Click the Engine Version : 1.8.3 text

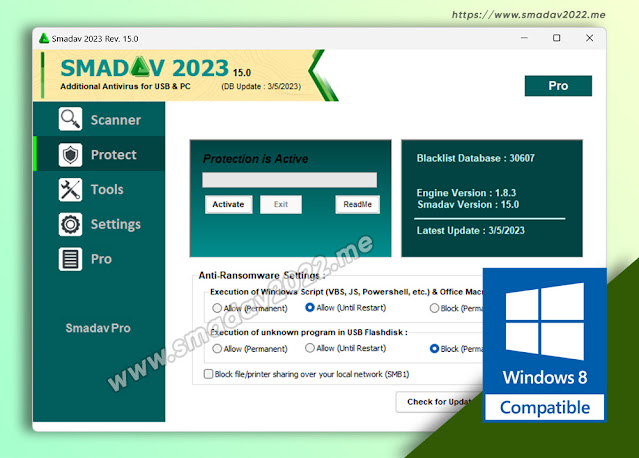pos(466,193)
